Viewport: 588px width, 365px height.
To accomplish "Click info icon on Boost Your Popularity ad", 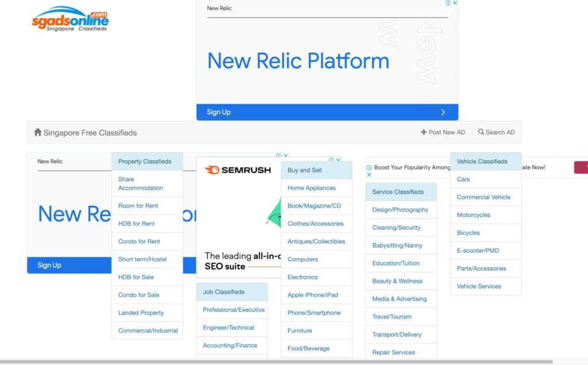I will (x=369, y=167).
